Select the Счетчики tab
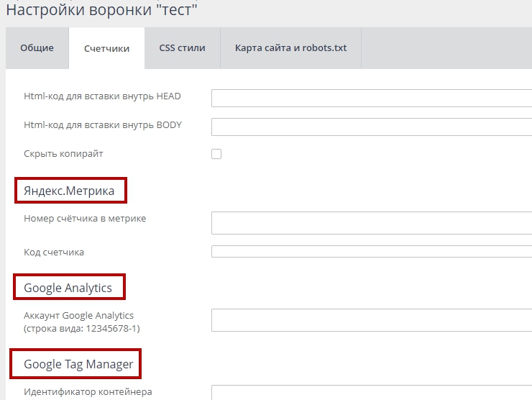 click(106, 49)
